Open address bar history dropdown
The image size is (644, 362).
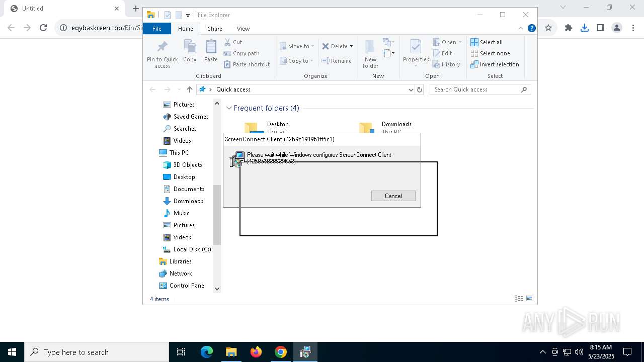tap(411, 89)
